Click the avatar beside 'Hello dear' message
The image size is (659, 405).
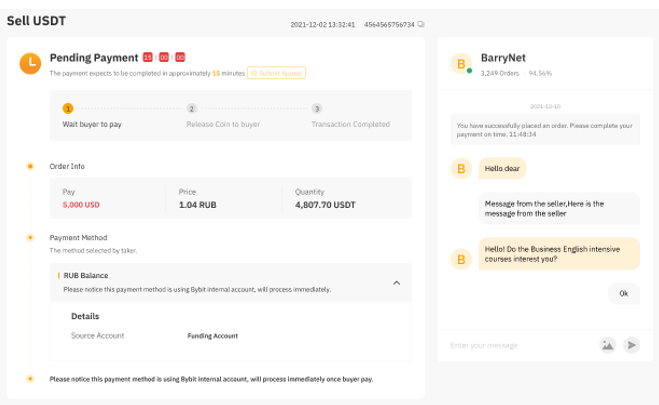coord(462,169)
